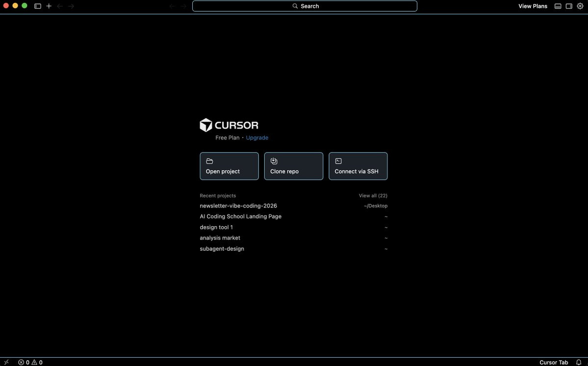This screenshot has height=366, width=588.
Task: Click the ~/Desktop path label
Action: coord(375,206)
